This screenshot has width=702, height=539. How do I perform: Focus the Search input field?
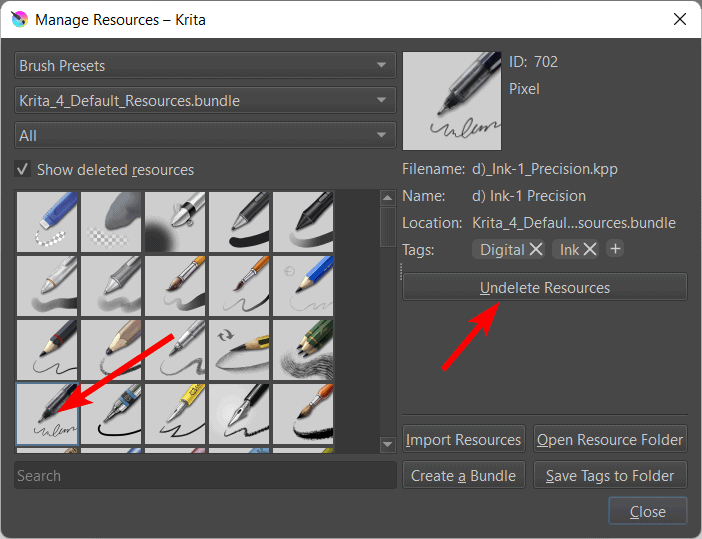click(x=205, y=476)
